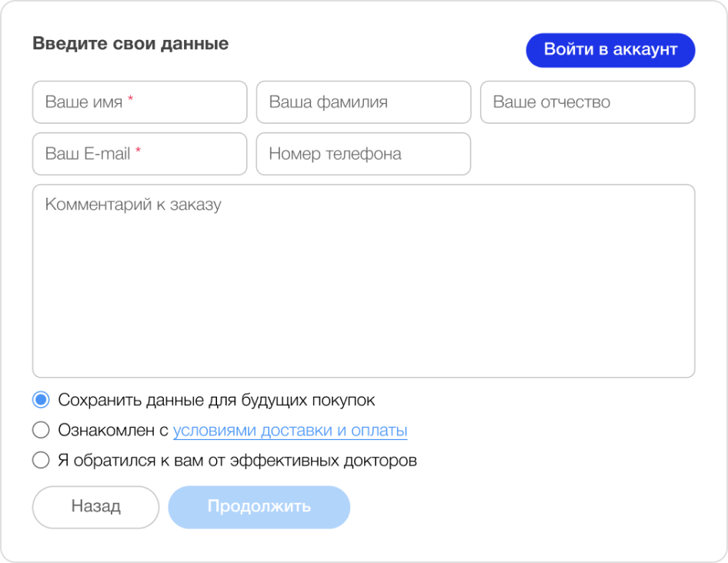Select the Ознакомлен с условиями radio button

click(x=41, y=430)
